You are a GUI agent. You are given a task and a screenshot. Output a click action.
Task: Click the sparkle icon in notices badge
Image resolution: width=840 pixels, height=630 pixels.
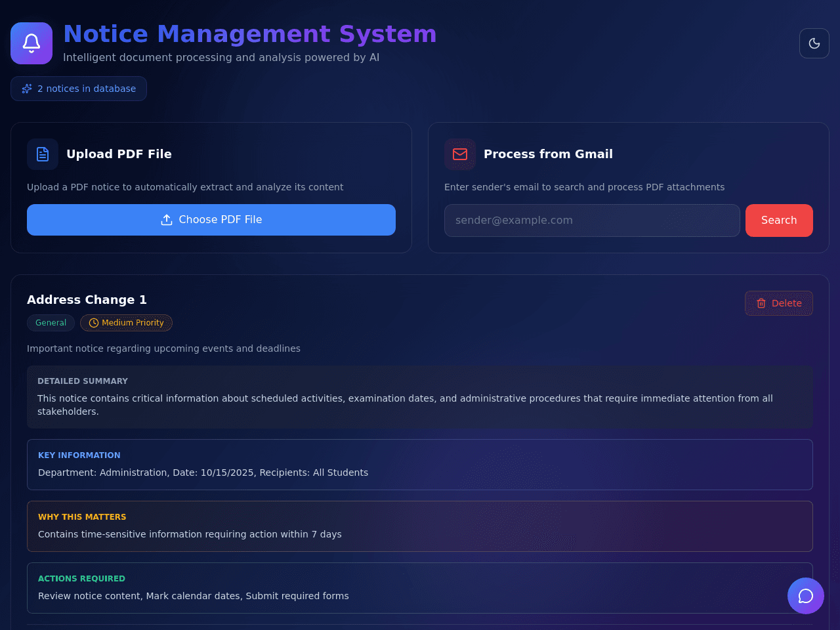[27, 89]
